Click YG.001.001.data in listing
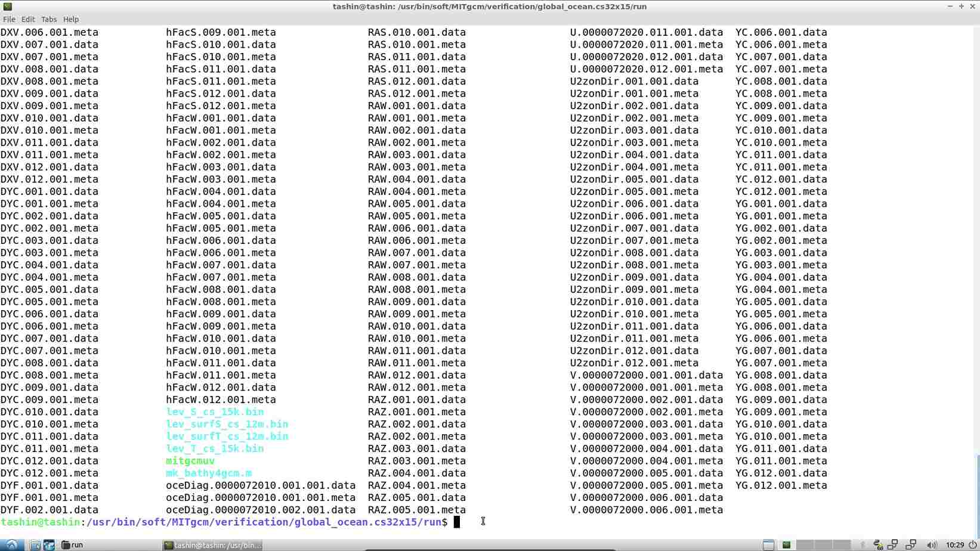This screenshot has width=980, height=551. pos(781,204)
